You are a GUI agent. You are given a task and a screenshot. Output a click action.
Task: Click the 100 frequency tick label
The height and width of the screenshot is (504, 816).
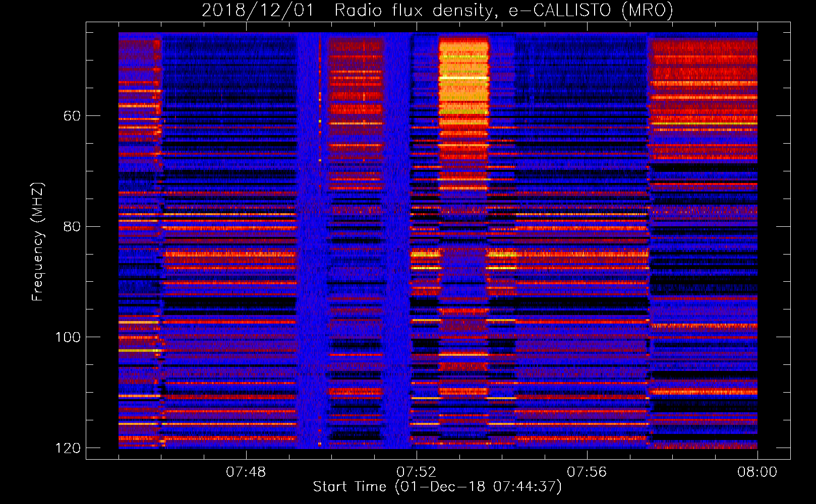(68, 337)
